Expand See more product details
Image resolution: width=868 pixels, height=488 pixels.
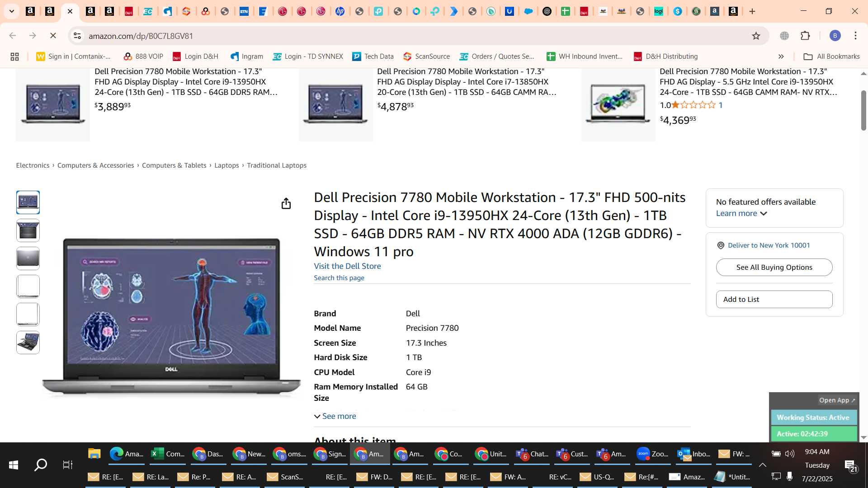click(335, 416)
